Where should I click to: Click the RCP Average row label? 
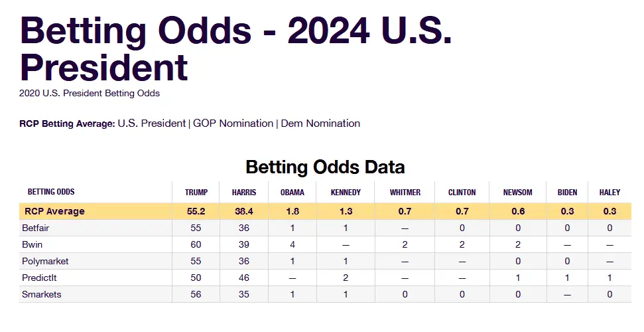(x=54, y=212)
